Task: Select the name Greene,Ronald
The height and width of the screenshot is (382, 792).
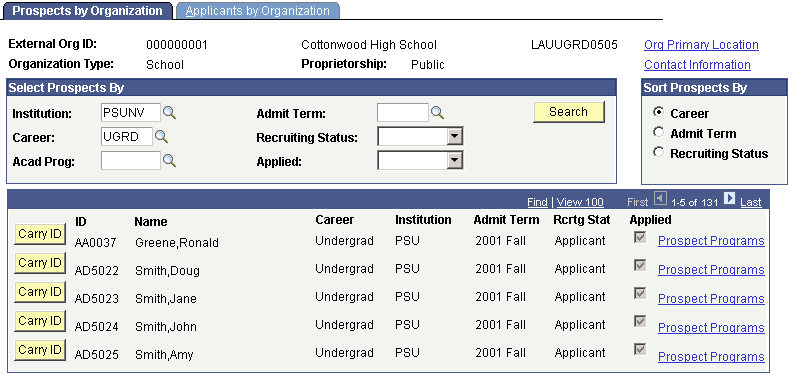Action: pos(177,243)
